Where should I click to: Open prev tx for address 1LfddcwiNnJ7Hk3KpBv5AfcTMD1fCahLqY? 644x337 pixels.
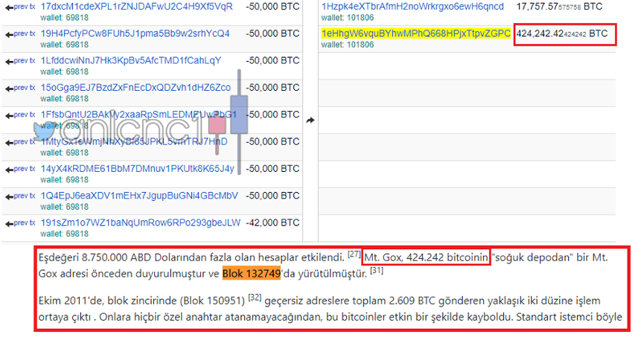tap(20, 61)
